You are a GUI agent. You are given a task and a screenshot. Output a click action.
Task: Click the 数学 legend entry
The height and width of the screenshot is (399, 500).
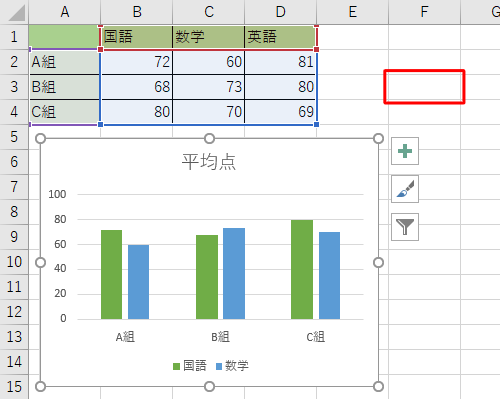pyautogui.click(x=232, y=366)
